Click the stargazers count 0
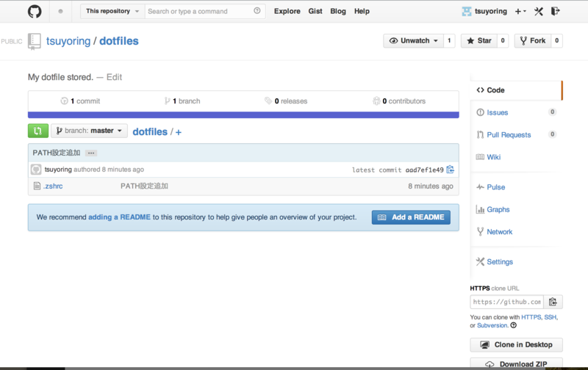 click(503, 40)
